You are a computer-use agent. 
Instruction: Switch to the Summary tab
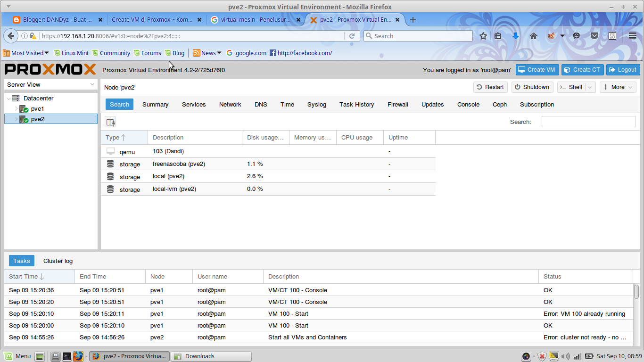(x=155, y=105)
